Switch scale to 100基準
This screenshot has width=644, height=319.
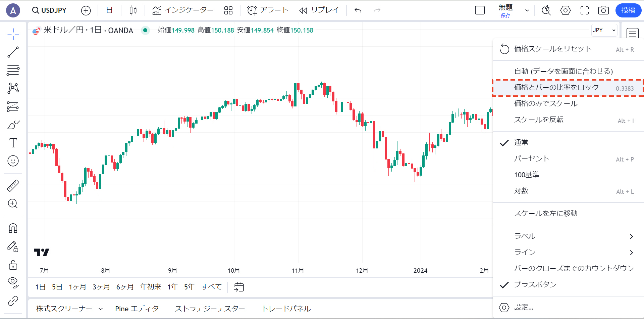coord(569,175)
